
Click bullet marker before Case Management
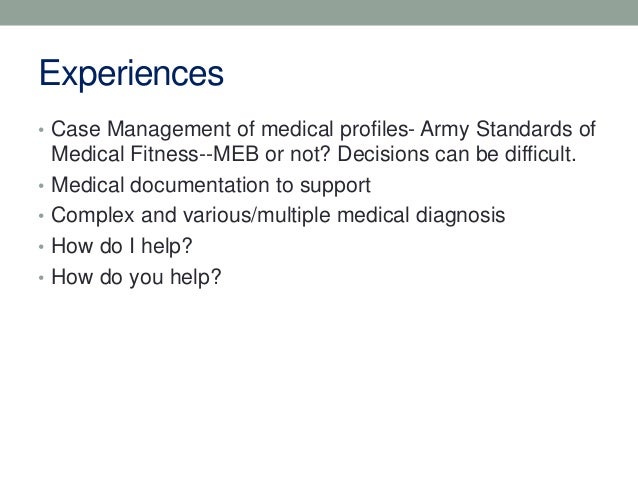pos(41,130)
